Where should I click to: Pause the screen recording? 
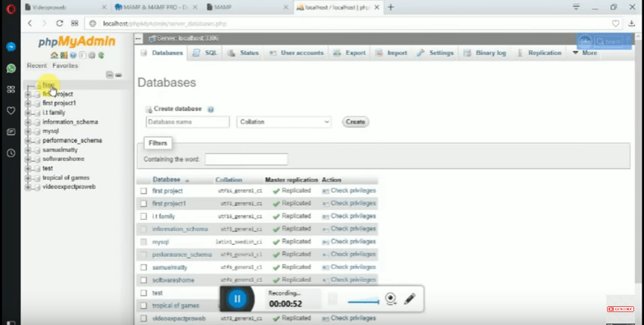click(237, 299)
